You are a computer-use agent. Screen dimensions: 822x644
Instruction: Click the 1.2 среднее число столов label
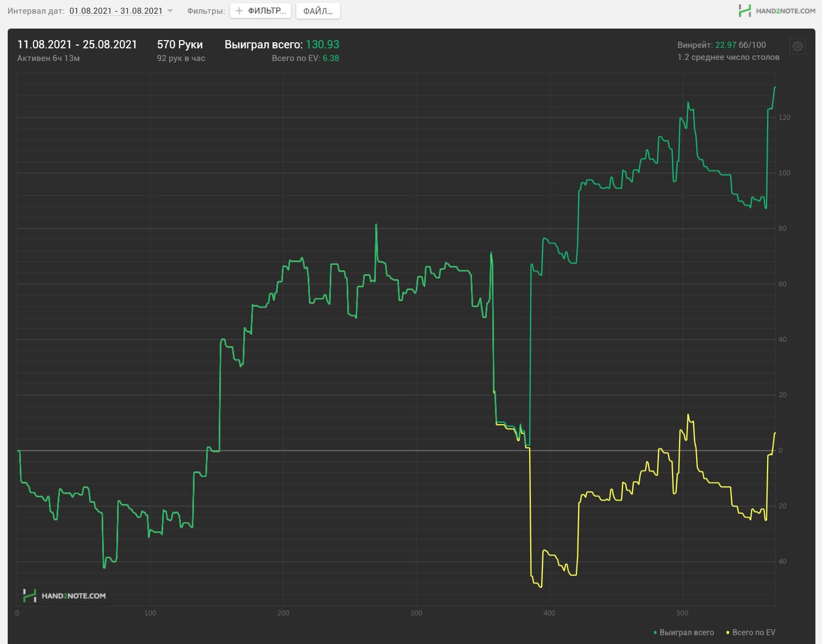[728, 57]
